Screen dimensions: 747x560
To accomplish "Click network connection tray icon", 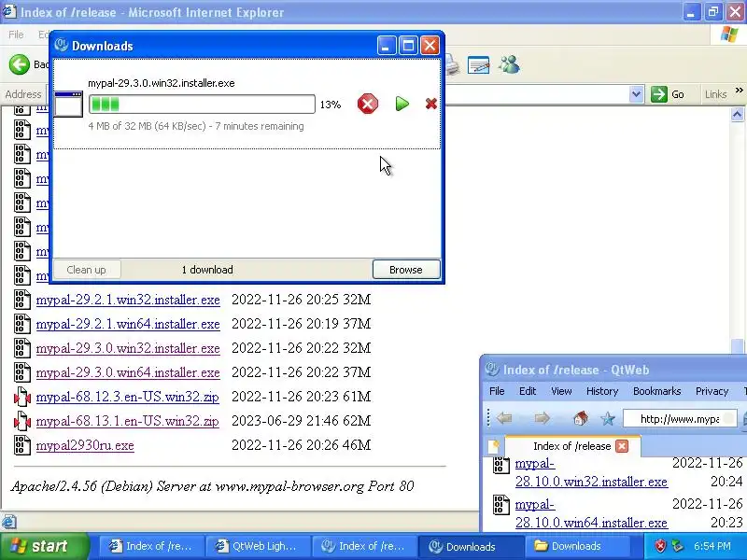I will pyautogui.click(x=677, y=546).
